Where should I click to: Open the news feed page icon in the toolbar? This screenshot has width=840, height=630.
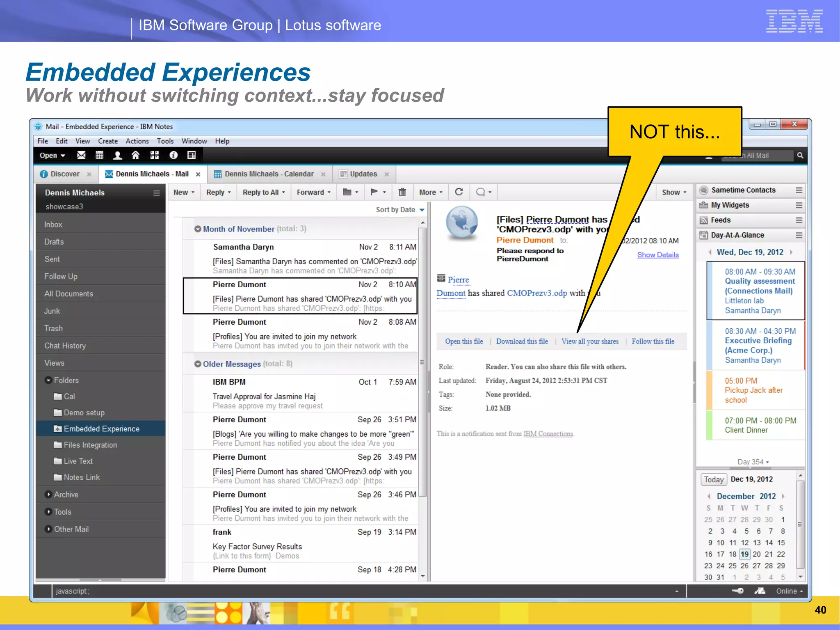click(192, 155)
